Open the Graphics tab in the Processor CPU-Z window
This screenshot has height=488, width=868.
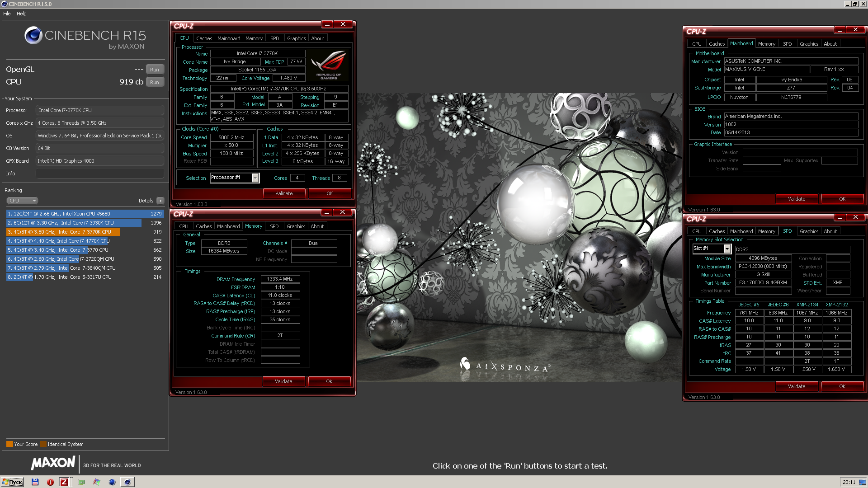pos(296,38)
